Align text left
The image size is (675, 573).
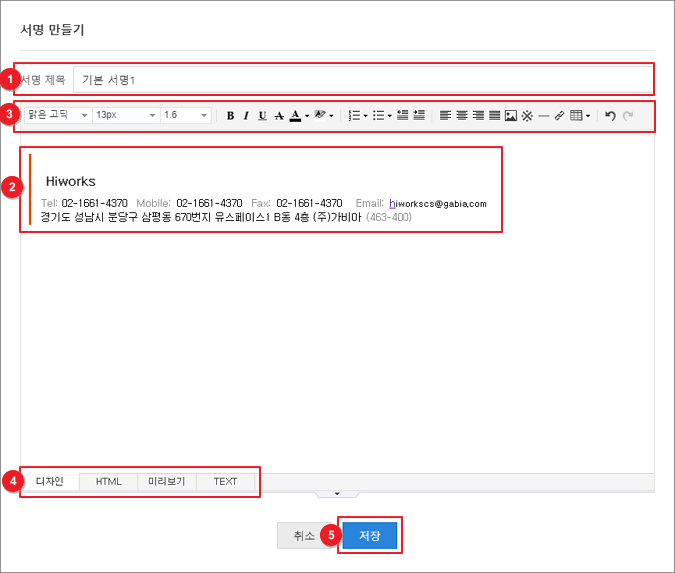pyautogui.click(x=445, y=115)
